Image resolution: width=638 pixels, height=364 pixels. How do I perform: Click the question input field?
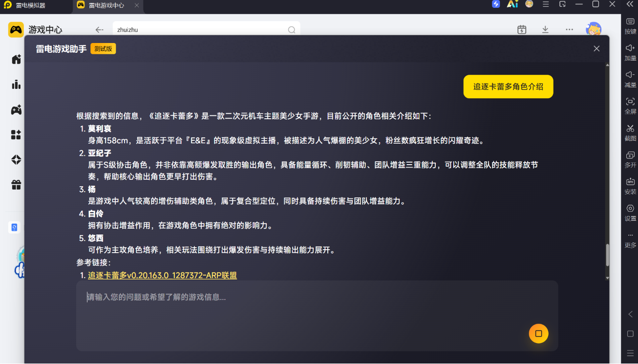(x=317, y=316)
